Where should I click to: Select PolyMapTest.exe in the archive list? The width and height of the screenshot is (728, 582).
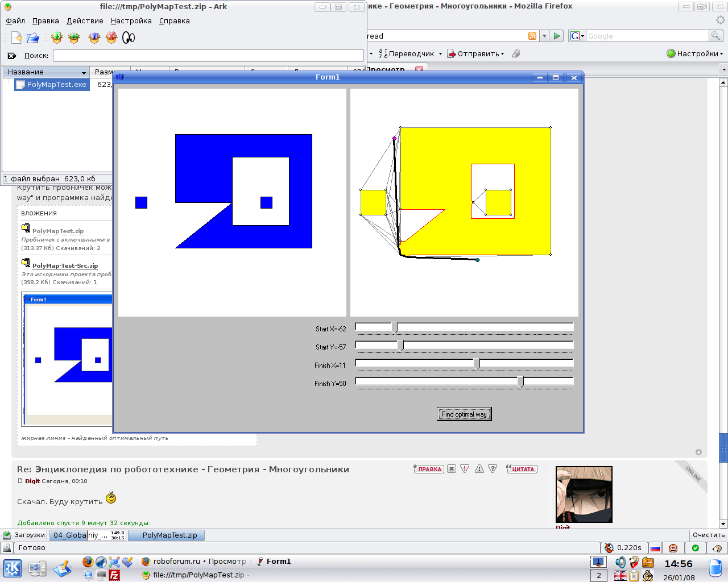[56, 85]
